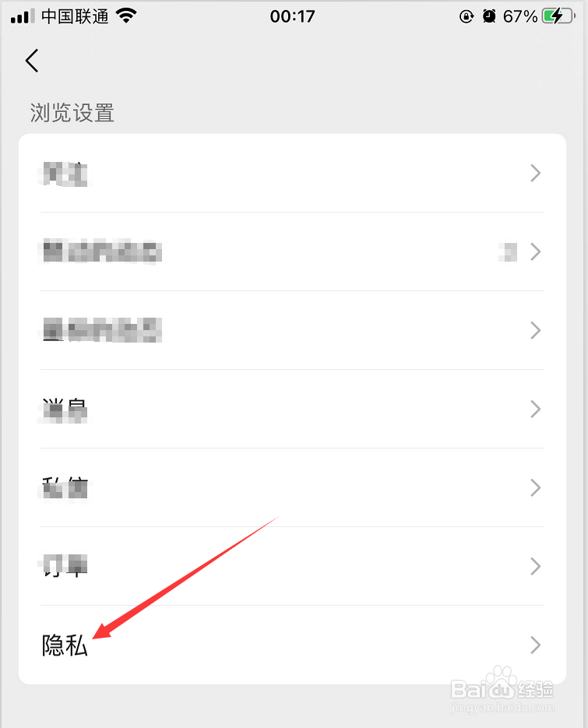Open the blurred 订单 row
588x728 pixels.
pyautogui.click(x=292, y=566)
